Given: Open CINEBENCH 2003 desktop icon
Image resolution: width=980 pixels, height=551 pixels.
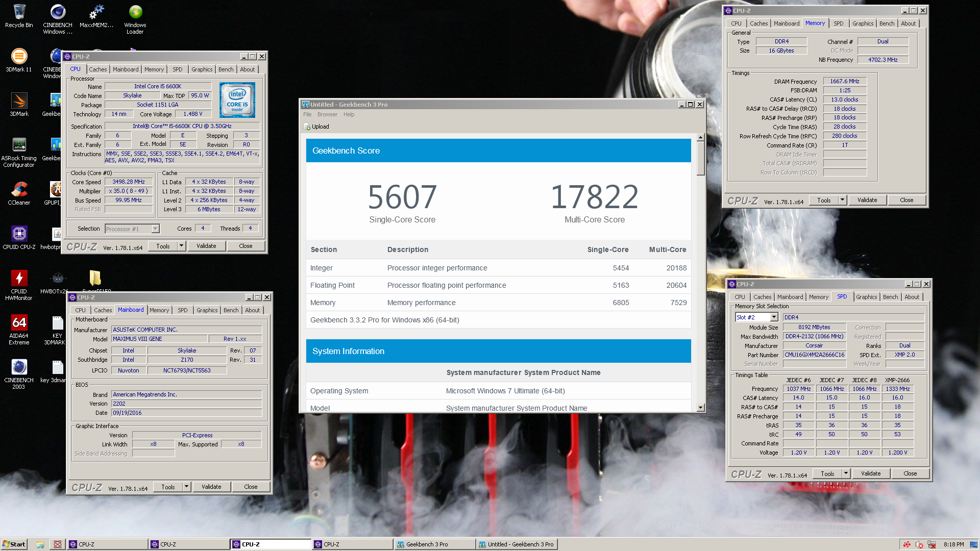Looking at the screenshot, I should tap(19, 374).
